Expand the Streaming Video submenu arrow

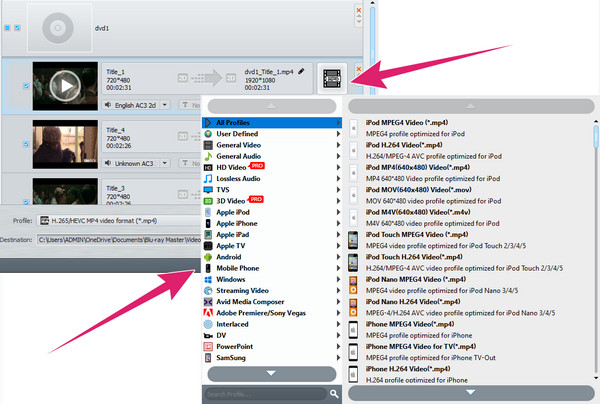(x=338, y=290)
